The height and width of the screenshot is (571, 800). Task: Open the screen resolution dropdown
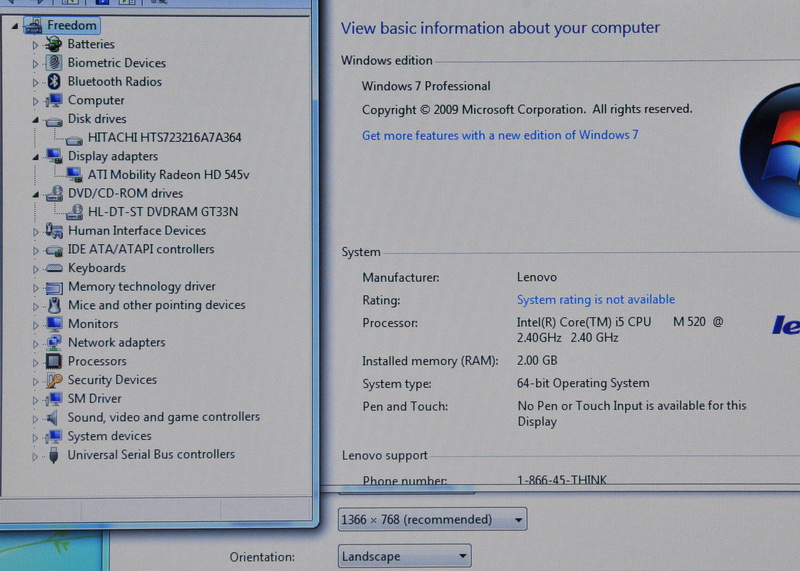(x=432, y=520)
